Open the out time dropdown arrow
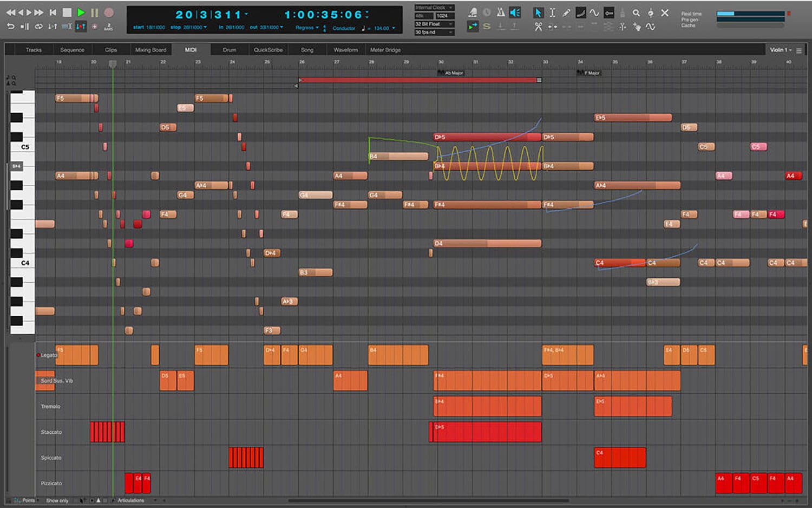 [281, 27]
